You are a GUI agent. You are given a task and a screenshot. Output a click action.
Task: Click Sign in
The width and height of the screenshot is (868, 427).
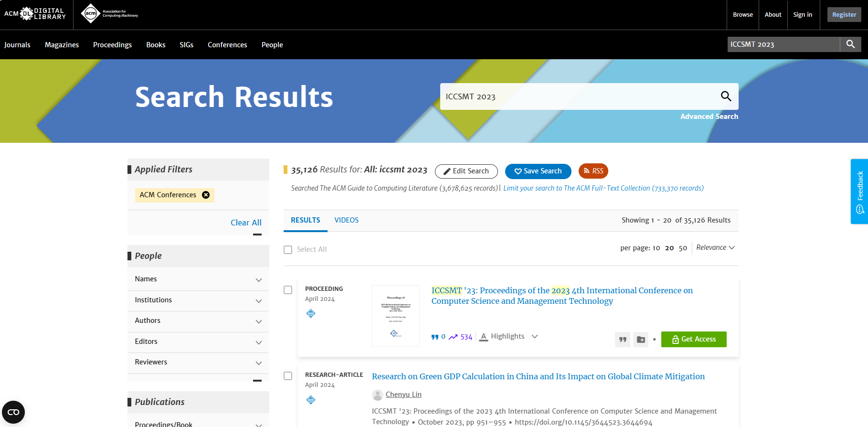(803, 15)
